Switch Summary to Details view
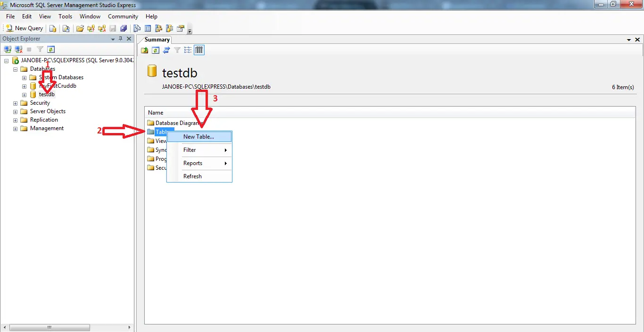The image size is (644, 332). point(199,50)
